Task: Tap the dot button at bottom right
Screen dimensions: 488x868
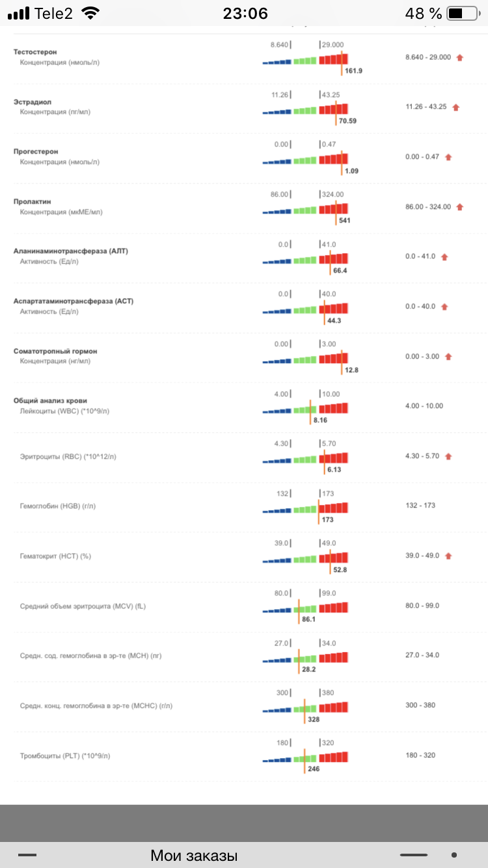Action: pos(454,855)
